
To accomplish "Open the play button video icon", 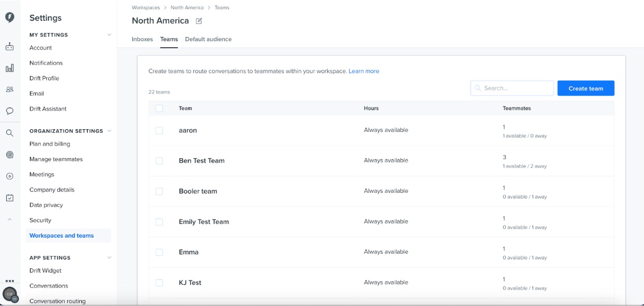I will point(10,176).
